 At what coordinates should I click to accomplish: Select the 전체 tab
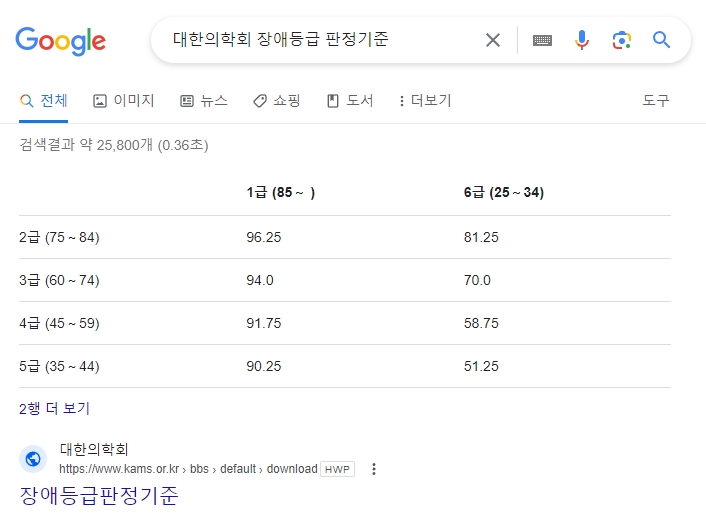(x=44, y=100)
